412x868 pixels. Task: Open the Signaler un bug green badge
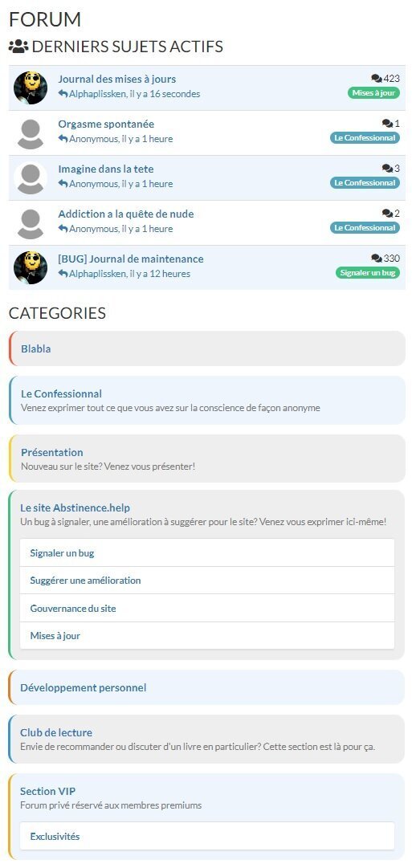(x=368, y=273)
